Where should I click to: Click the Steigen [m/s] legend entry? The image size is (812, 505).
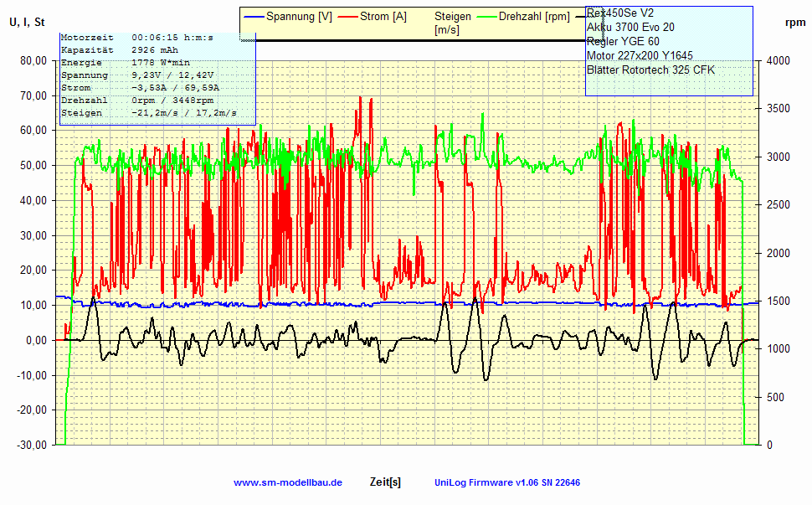[x=453, y=23]
